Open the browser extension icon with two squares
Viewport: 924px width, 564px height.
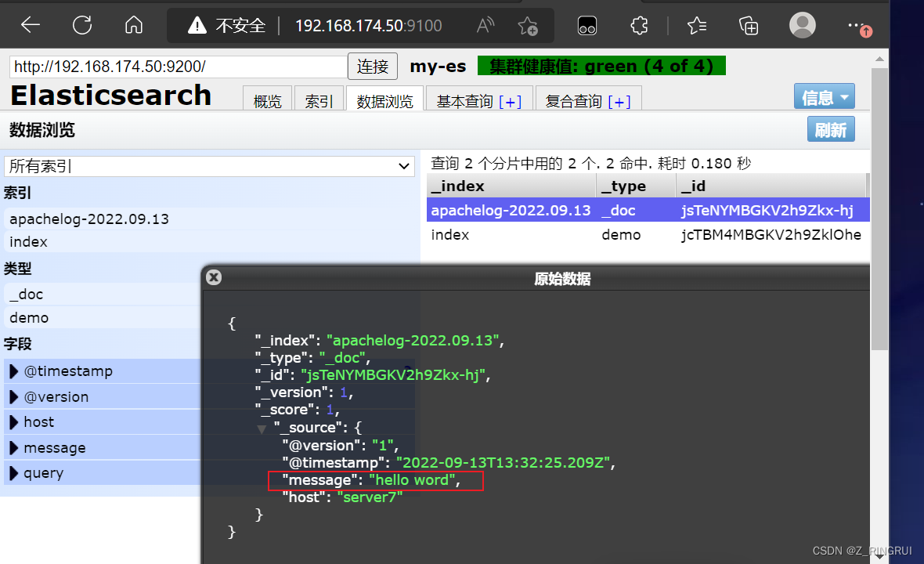(587, 26)
